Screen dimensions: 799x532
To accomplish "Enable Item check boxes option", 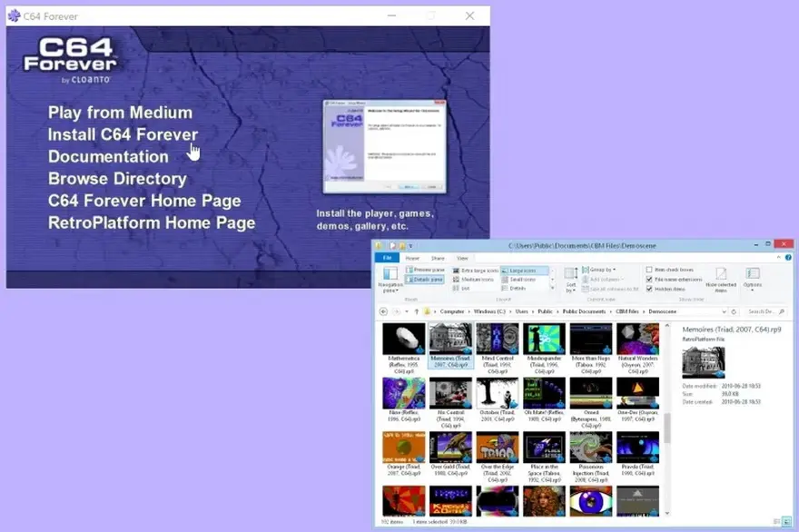I will pyautogui.click(x=669, y=270).
